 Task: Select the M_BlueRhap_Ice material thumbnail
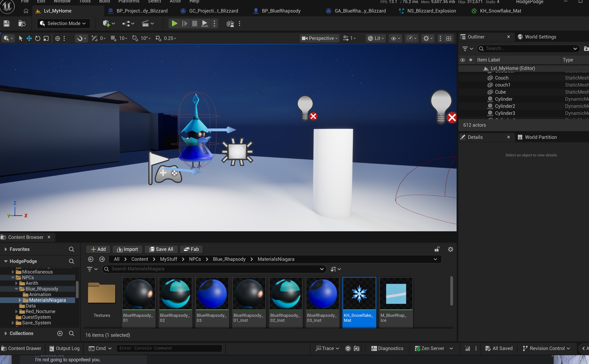point(396,294)
